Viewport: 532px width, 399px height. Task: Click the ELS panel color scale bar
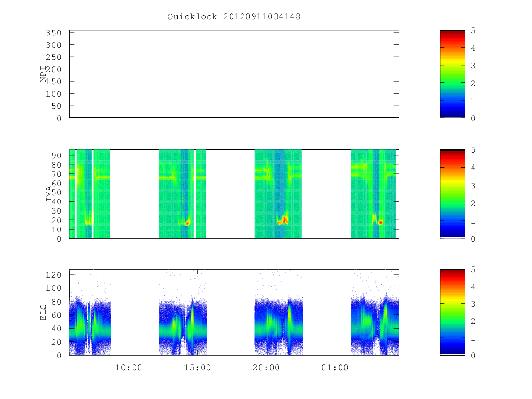point(452,312)
